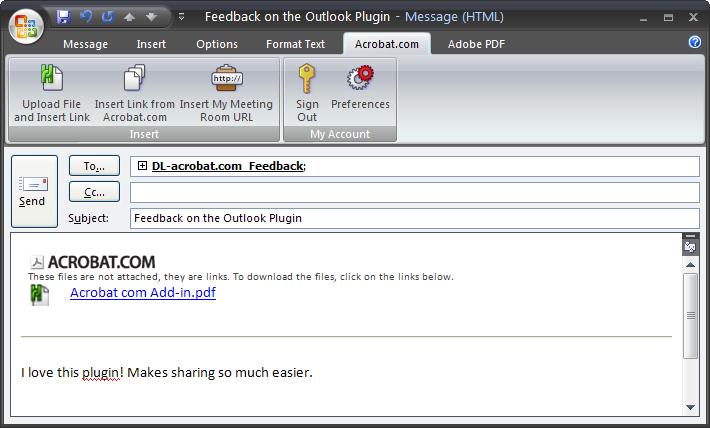Click the To... button
Image resolution: width=710 pixels, height=428 pixels.
pyautogui.click(x=94, y=166)
